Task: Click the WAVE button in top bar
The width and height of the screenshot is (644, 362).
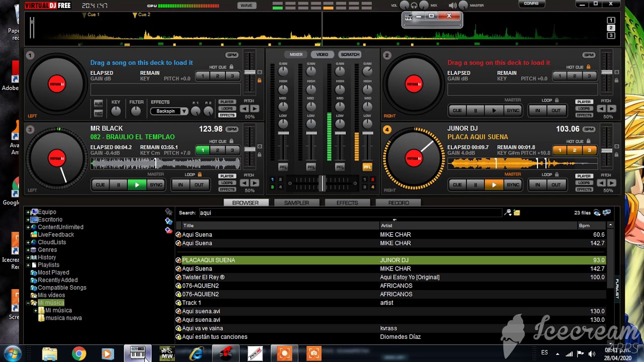Action: (247, 6)
